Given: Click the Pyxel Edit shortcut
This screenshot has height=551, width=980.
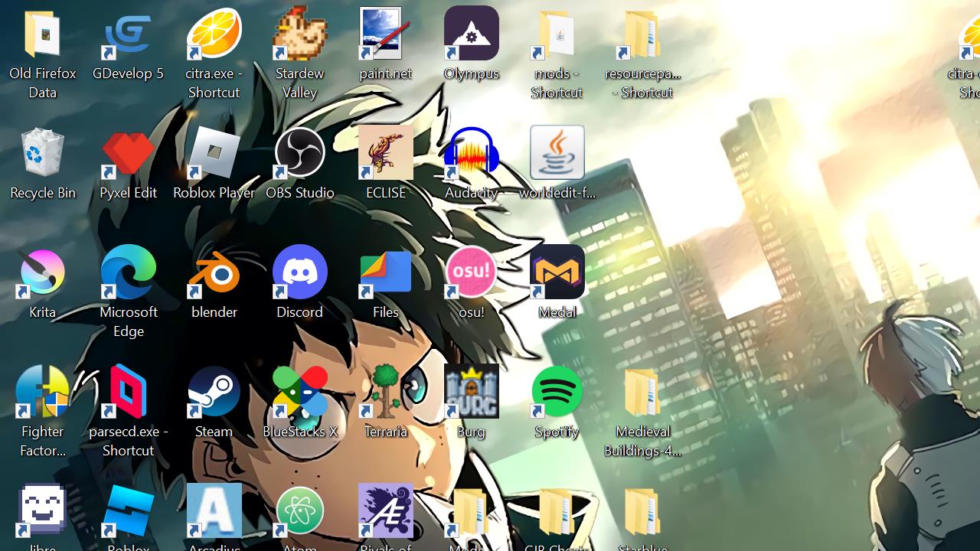Looking at the screenshot, I should [x=129, y=154].
